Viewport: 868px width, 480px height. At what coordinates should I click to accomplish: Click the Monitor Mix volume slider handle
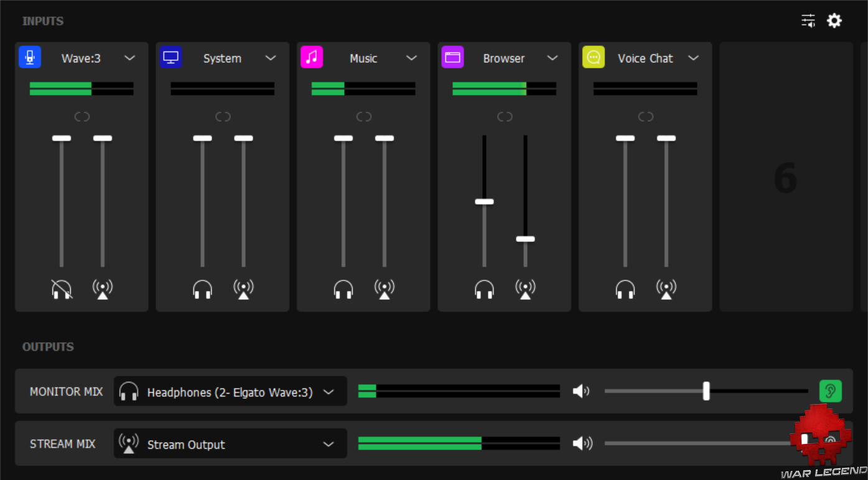pyautogui.click(x=706, y=391)
